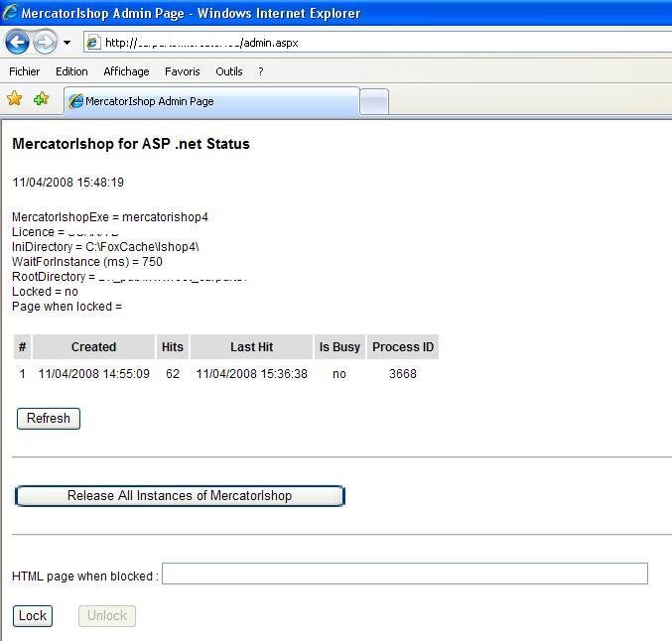Click the disabled Unlock button
Viewport: 672px width, 641px height.
tap(107, 616)
